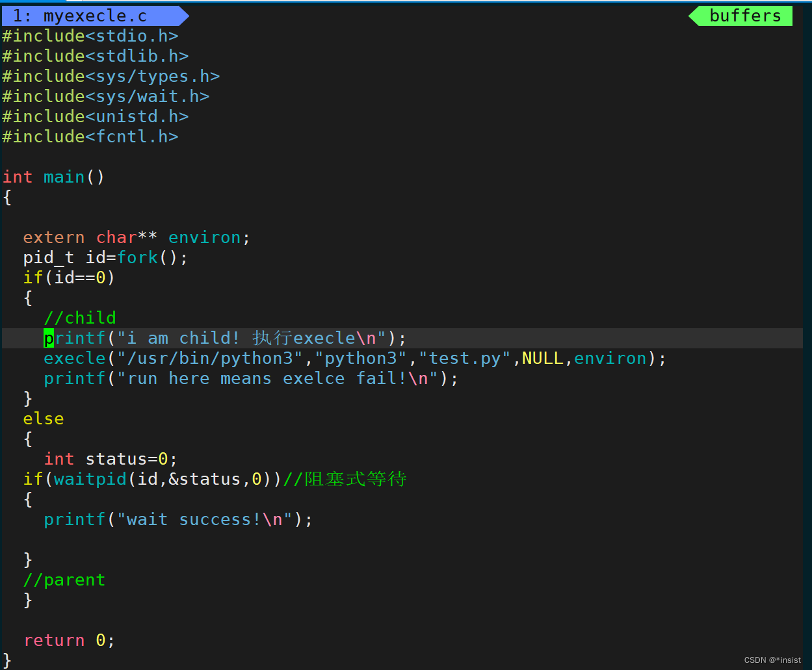Click the highlighted cursor on printf

pos(49,338)
